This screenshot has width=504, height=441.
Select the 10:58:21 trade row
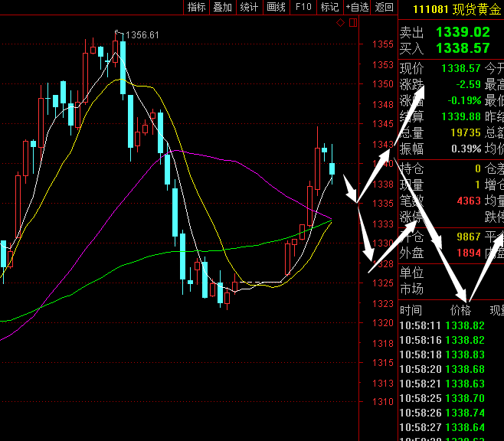coord(442,384)
